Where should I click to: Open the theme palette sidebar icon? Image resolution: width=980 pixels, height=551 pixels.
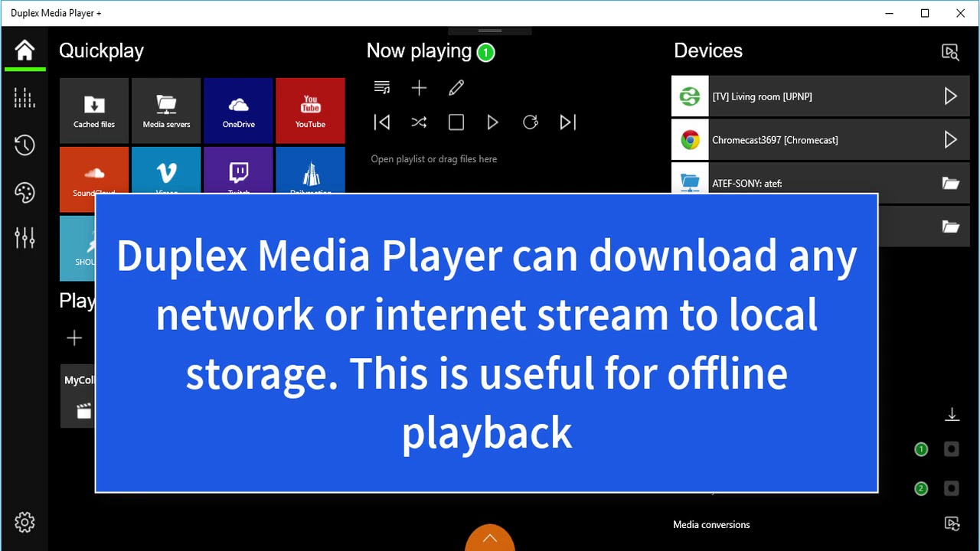pos(24,192)
